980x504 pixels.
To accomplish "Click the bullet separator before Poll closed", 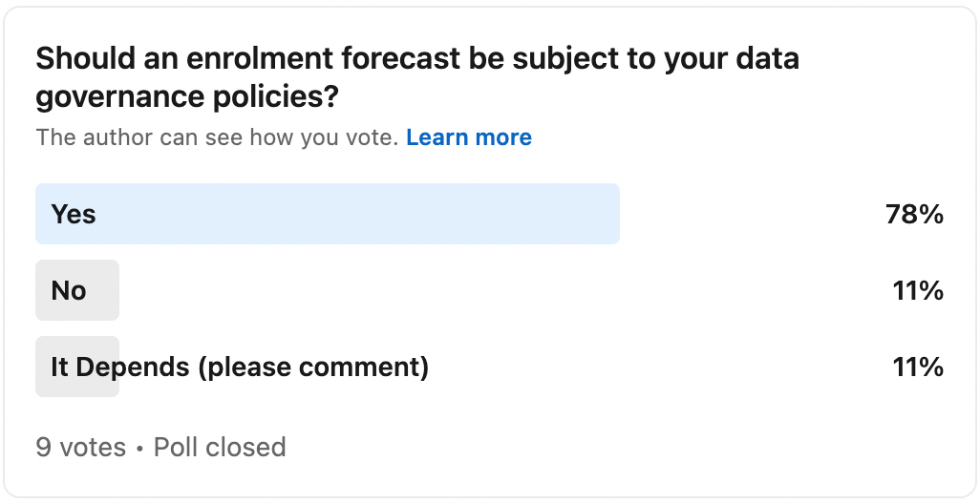I will (140, 448).
